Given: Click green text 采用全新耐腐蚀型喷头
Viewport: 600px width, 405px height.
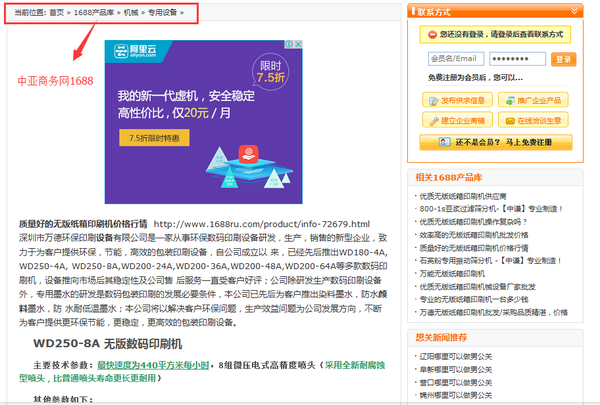Looking at the screenshot, I should 202,372.
